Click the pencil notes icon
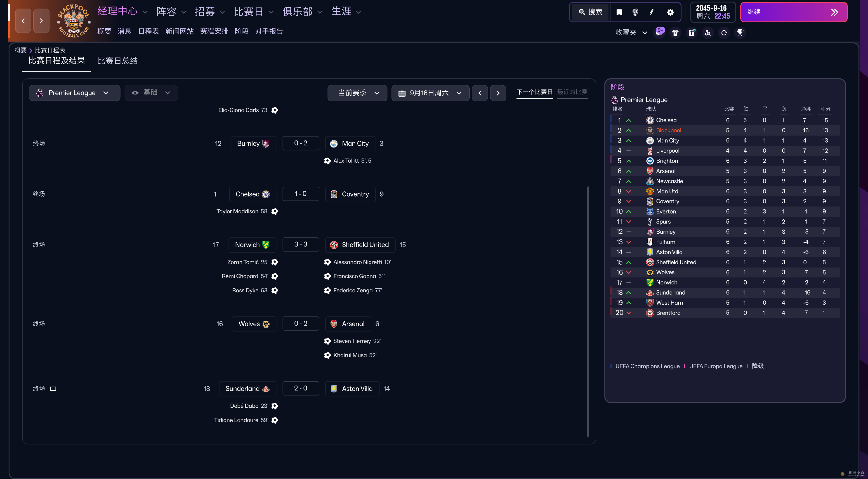Viewport: 868px width, 479px height. click(x=651, y=12)
